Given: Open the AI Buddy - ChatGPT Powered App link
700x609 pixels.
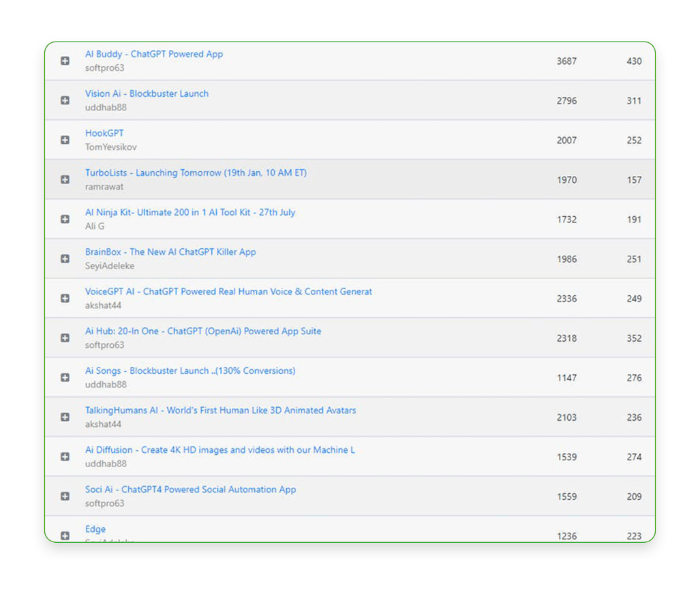Looking at the screenshot, I should [x=153, y=54].
